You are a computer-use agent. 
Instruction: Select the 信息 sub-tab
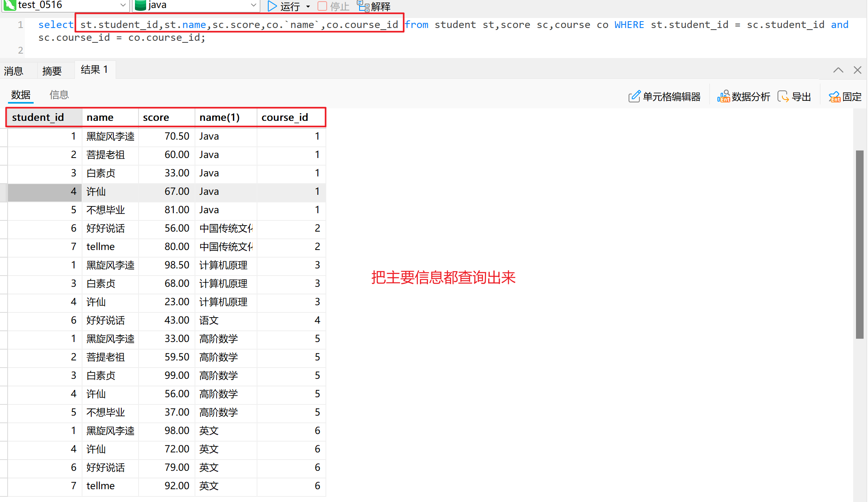59,95
